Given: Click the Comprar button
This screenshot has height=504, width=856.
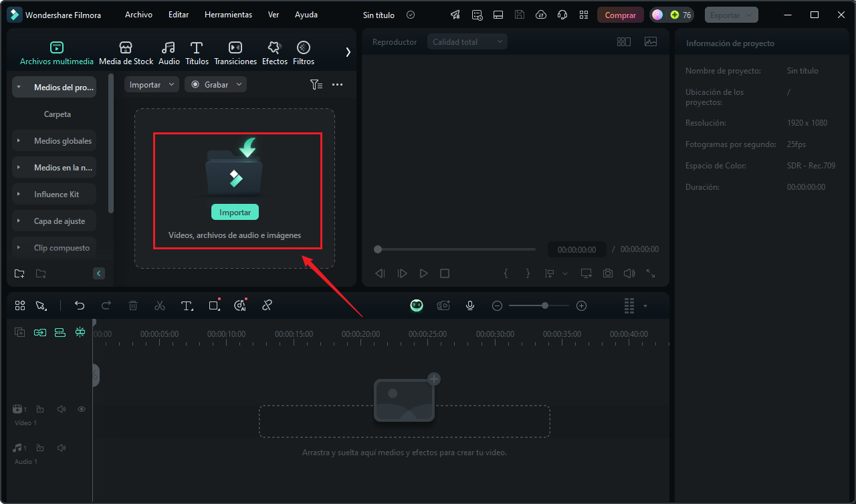Looking at the screenshot, I should [621, 15].
